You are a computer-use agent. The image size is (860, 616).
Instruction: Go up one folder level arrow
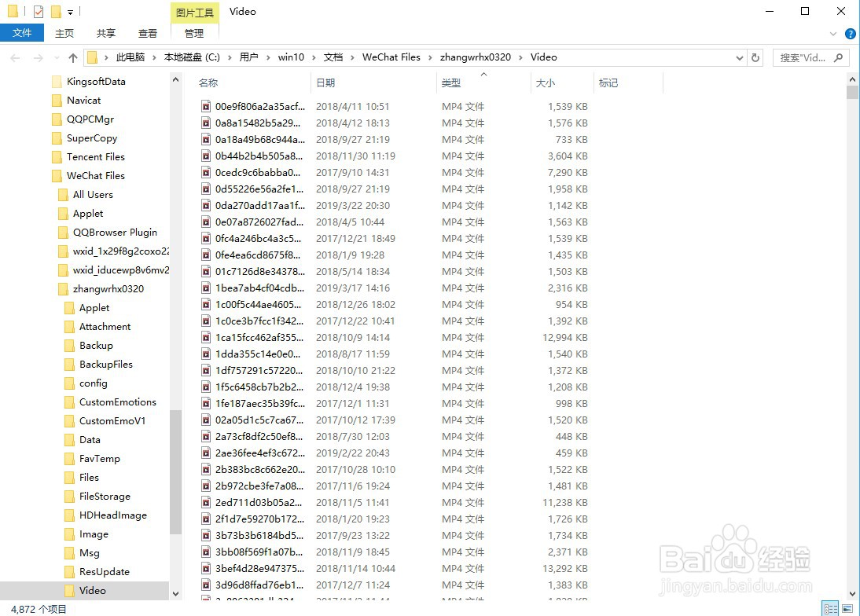(73, 57)
